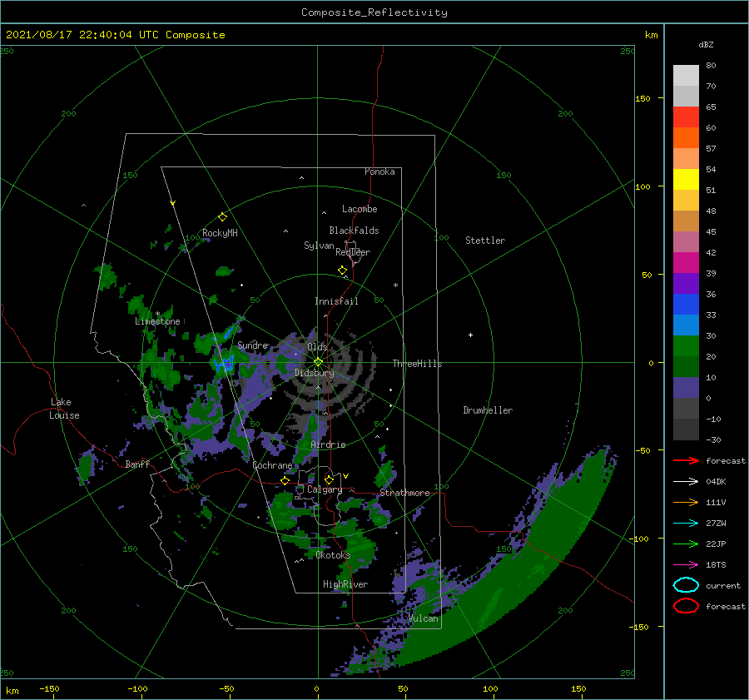Click the Innisfail city label
Screen dimensions: 749x700
(x=336, y=301)
